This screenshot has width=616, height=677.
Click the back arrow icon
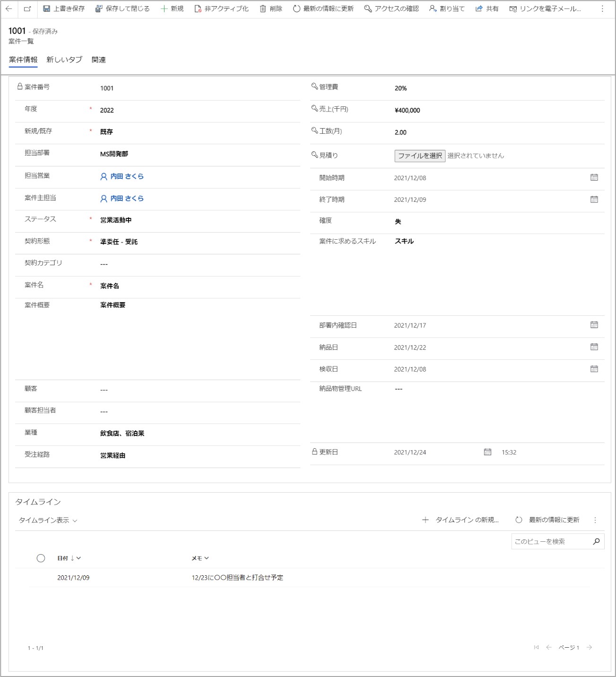(x=9, y=9)
